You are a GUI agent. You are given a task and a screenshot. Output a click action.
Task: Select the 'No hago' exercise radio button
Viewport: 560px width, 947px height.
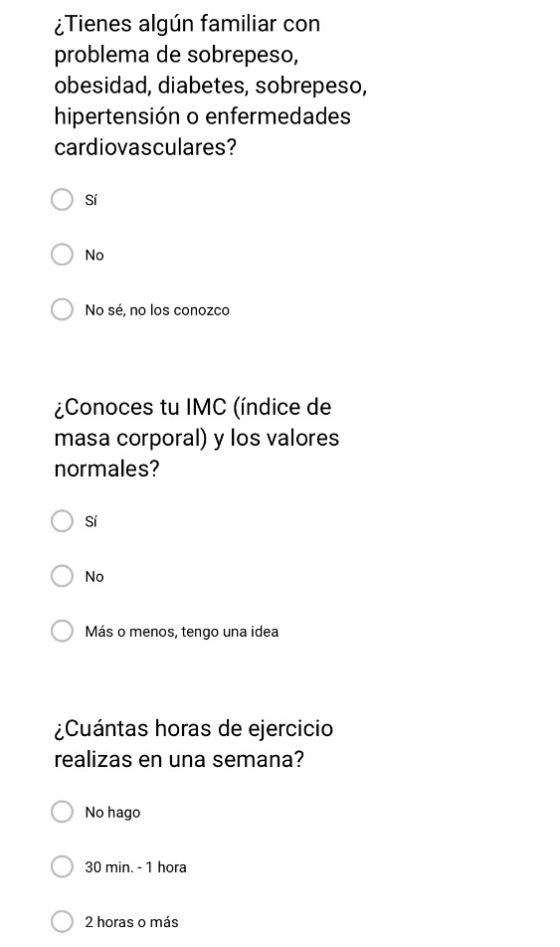[x=62, y=812]
